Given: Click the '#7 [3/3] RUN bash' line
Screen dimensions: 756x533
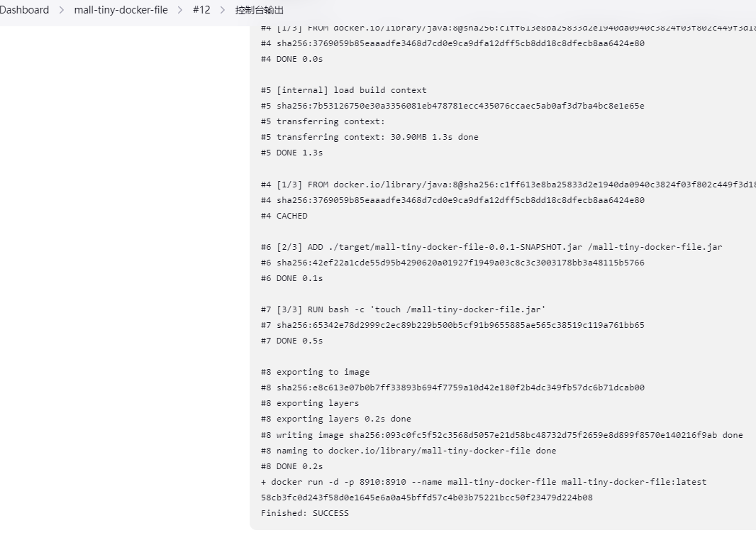Looking at the screenshot, I should point(403,309).
